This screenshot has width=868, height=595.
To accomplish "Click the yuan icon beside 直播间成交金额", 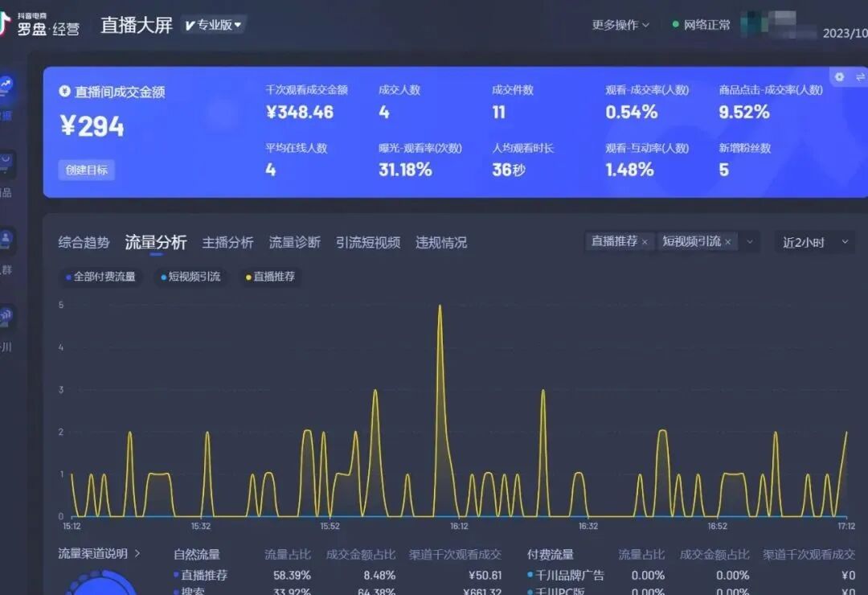I will pos(65,92).
